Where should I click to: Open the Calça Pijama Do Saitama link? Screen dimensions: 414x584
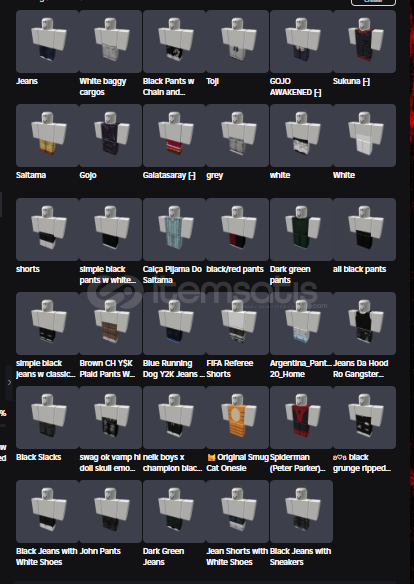pos(172,274)
